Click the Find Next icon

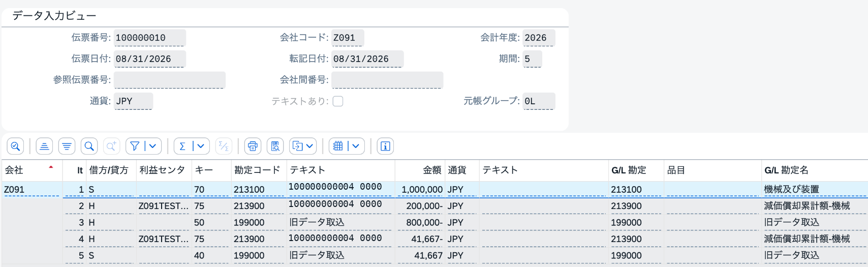111,146
